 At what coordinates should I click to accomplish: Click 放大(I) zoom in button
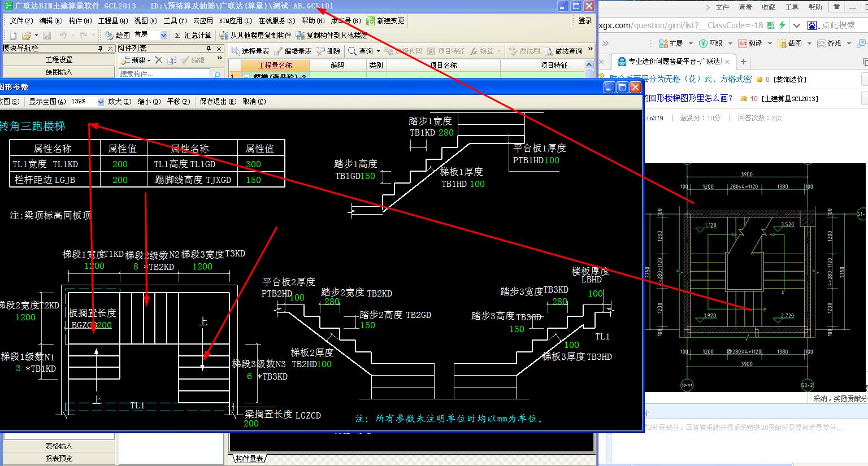point(119,102)
